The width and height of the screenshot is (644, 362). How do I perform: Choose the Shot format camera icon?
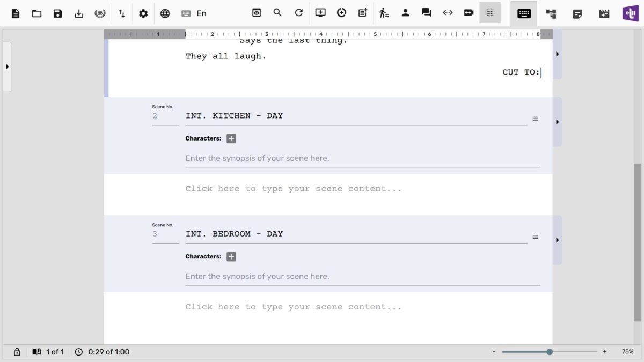click(x=469, y=13)
